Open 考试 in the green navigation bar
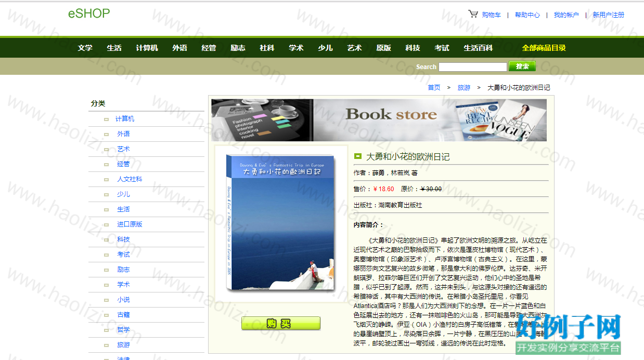The height and width of the screenshot is (360, 644). click(x=442, y=48)
